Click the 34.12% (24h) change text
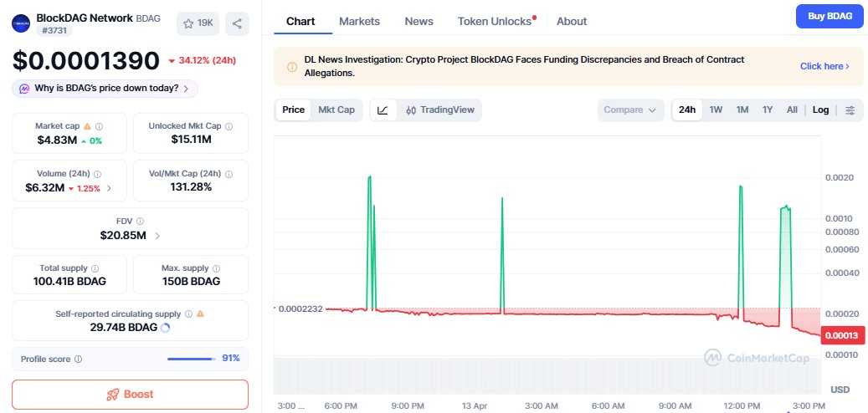The image size is (868, 413). click(206, 60)
